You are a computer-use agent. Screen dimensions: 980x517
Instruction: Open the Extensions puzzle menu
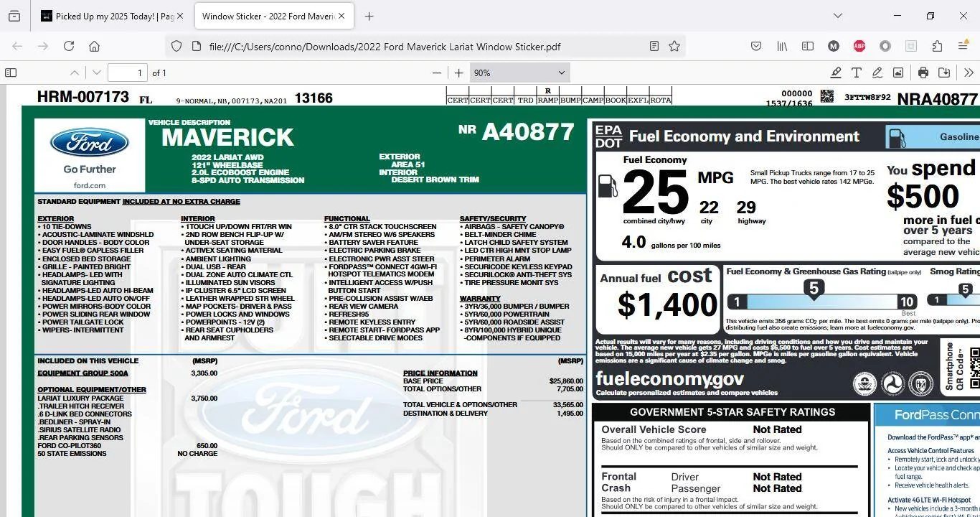[937, 46]
